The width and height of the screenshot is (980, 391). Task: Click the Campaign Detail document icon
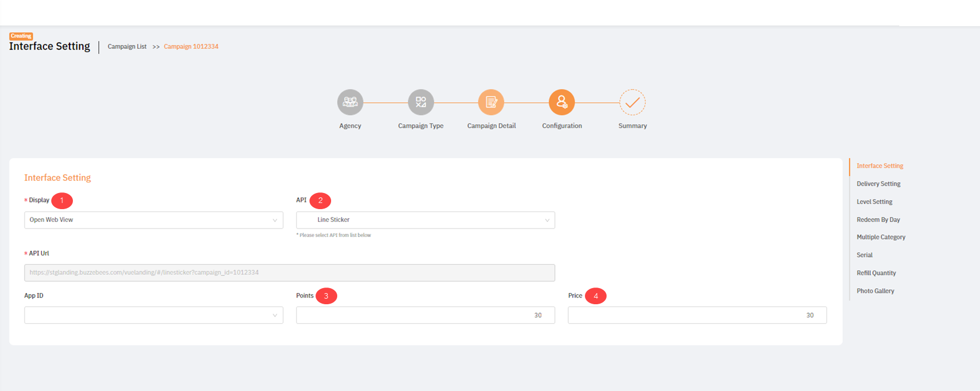[491, 102]
